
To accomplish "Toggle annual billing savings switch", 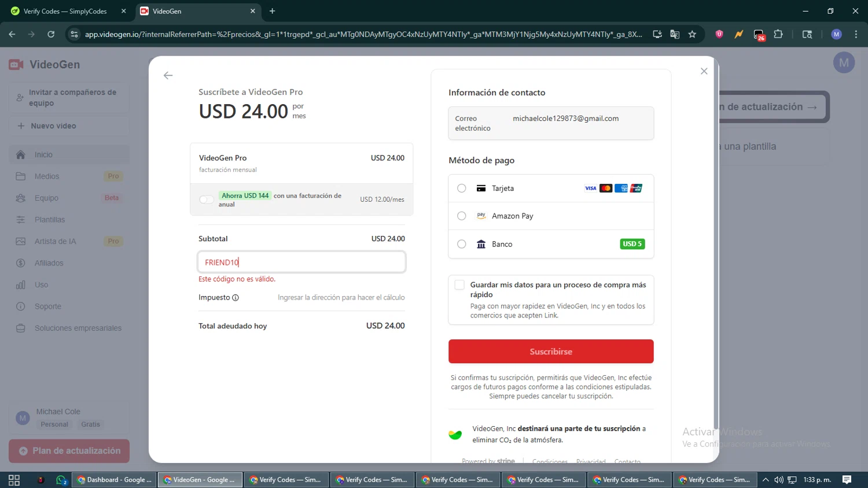I will [x=206, y=199].
